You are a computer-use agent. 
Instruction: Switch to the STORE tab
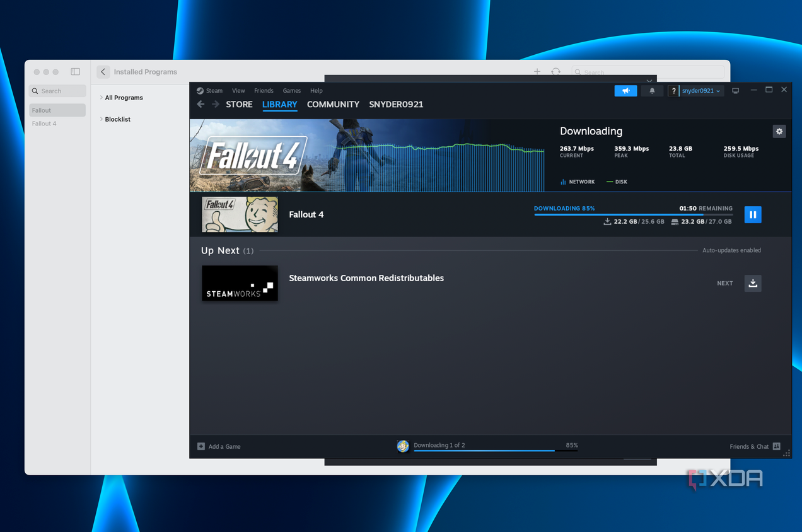click(x=239, y=105)
